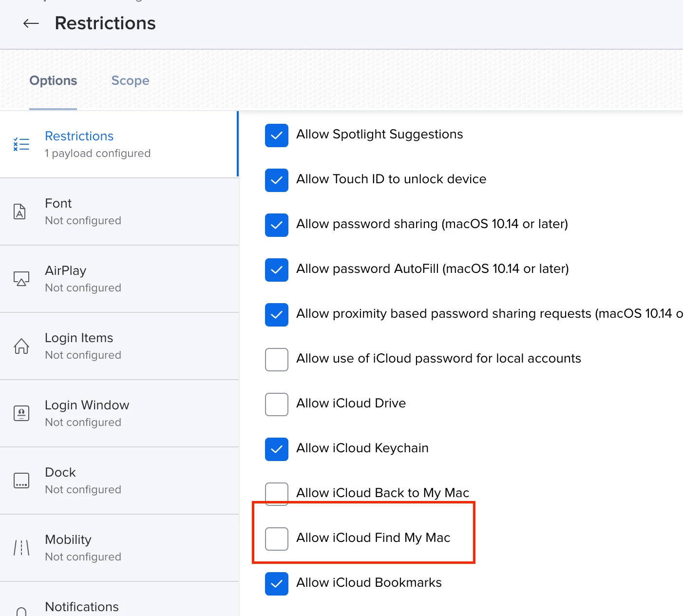Uncheck Allow iCloud Bookmarks
Screen dimensions: 683x616
277,583
